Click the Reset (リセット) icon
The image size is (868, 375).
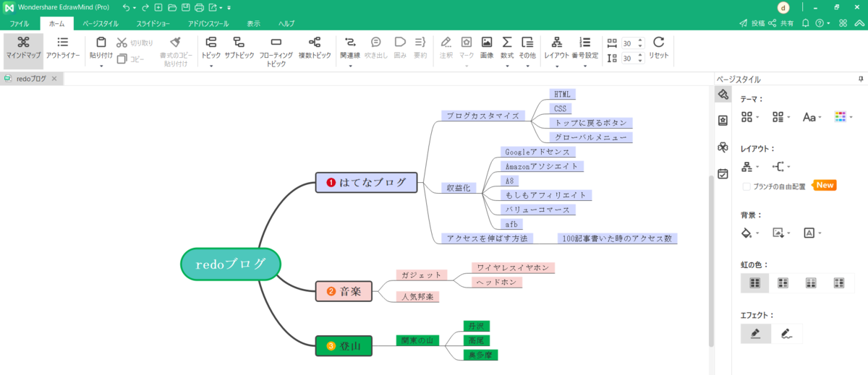[659, 42]
